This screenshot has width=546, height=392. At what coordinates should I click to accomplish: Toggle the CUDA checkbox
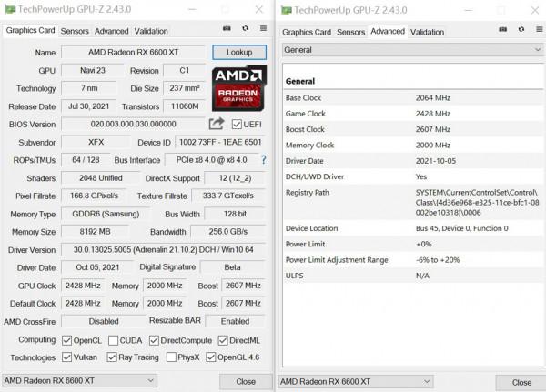tap(113, 340)
